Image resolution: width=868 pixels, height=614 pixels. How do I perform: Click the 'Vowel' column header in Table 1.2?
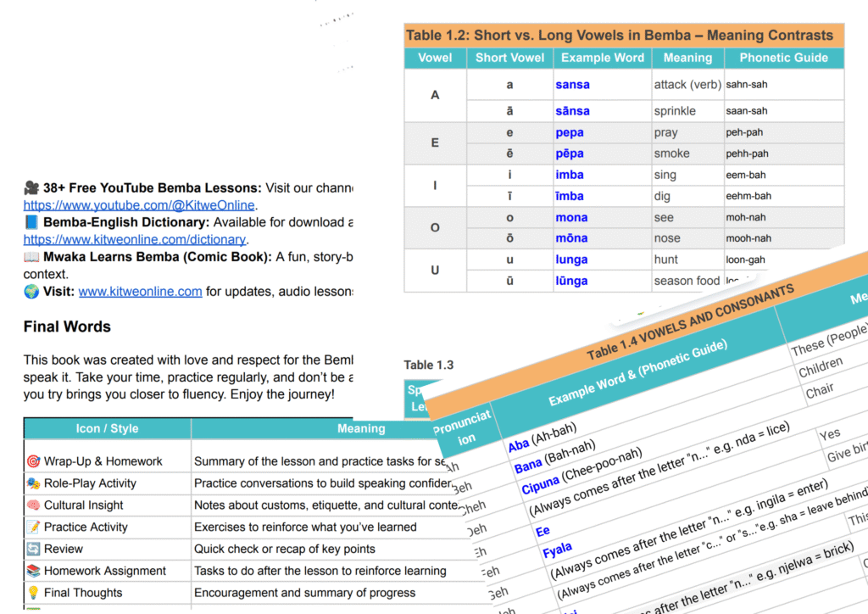(435, 58)
